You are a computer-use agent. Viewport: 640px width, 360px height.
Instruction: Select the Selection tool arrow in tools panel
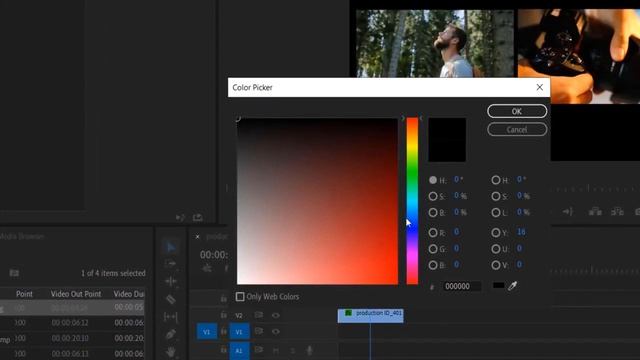(171, 247)
